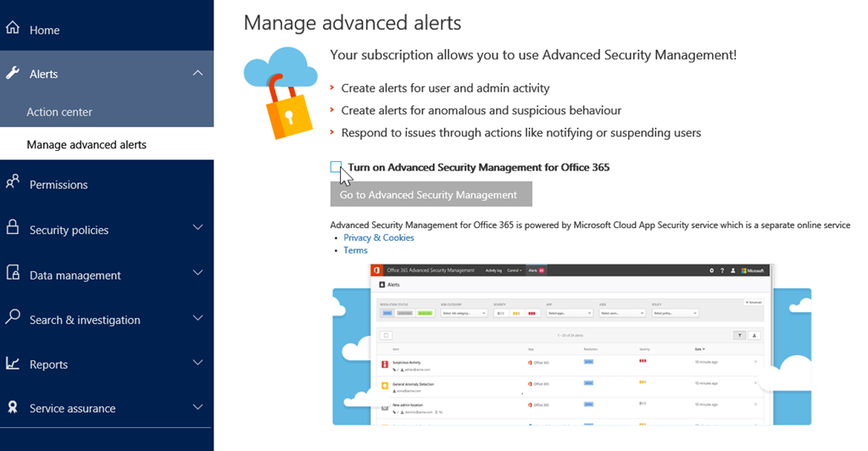Click the Reports chart icon
Screen dimensions: 868x451
point(13,364)
